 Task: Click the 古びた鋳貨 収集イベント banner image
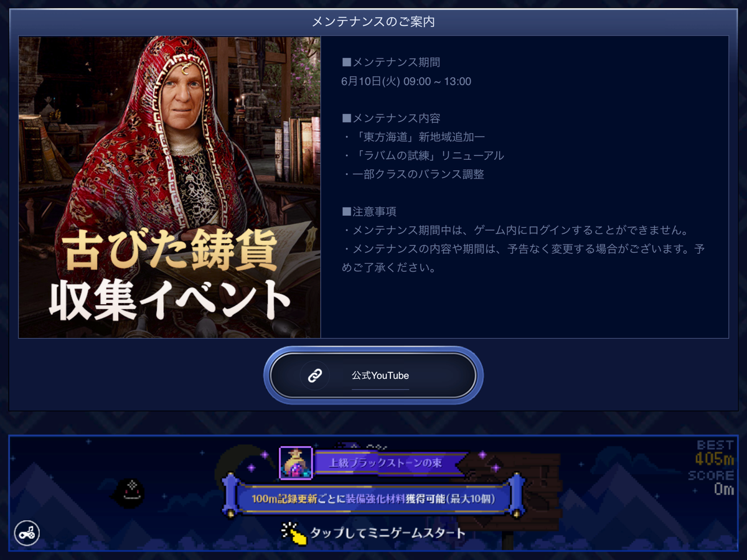tap(169, 187)
